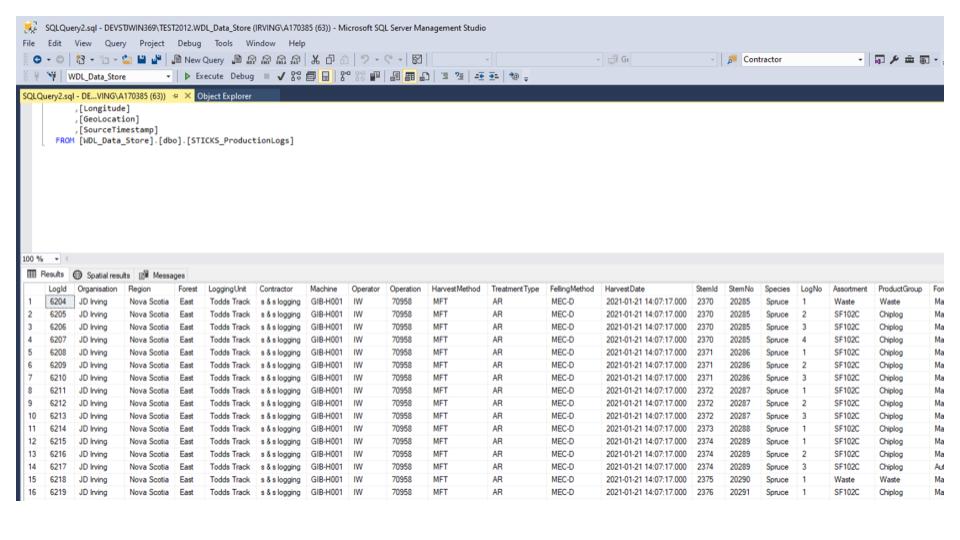Click the HarvestDate column header

click(x=624, y=289)
